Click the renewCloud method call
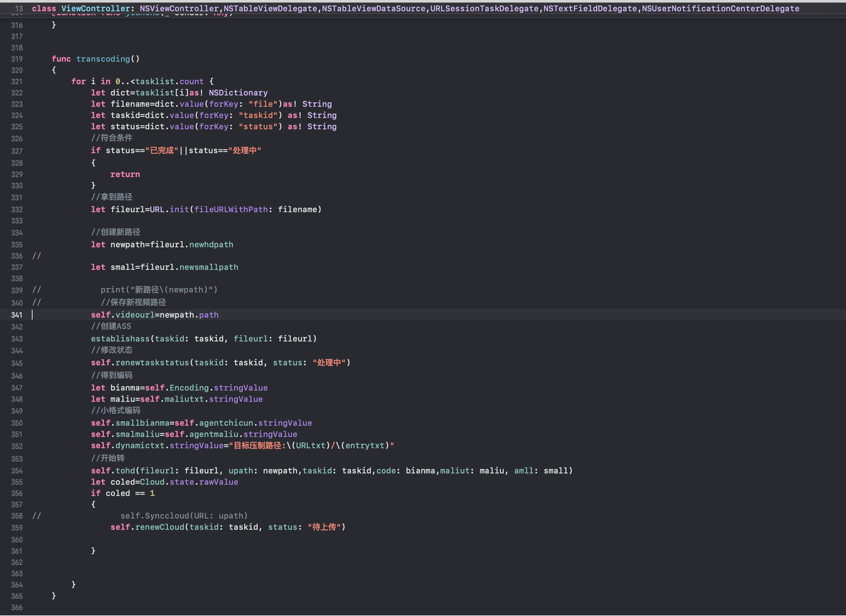This screenshot has width=846, height=616. [160, 527]
